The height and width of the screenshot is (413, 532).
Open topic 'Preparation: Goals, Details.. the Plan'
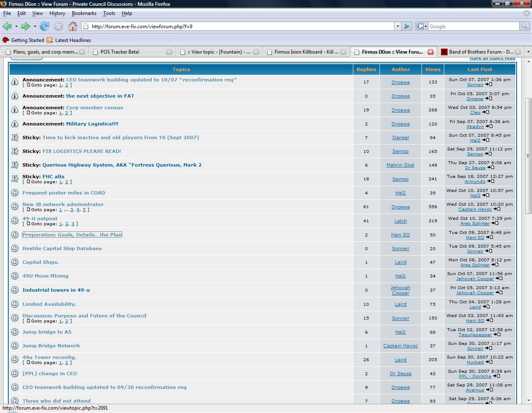(72, 235)
